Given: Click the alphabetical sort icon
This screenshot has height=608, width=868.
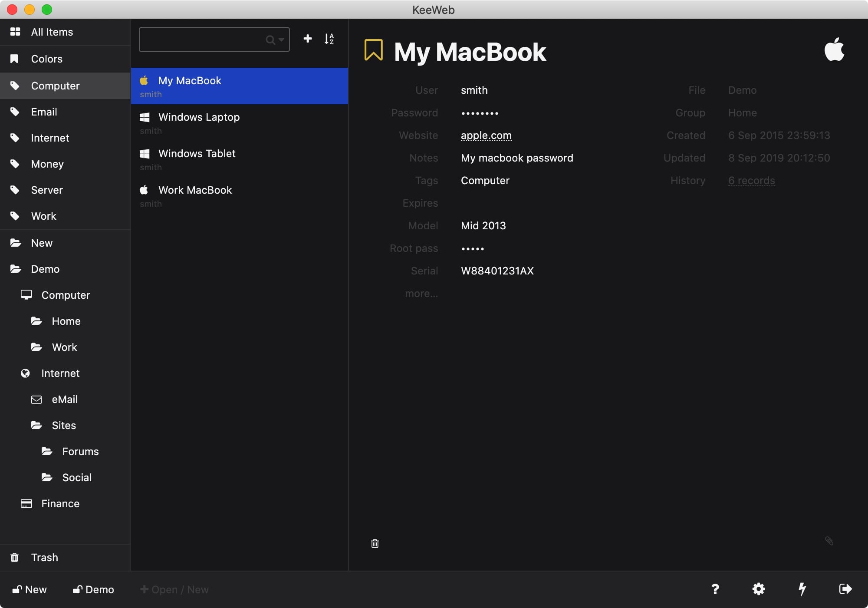Looking at the screenshot, I should (329, 39).
